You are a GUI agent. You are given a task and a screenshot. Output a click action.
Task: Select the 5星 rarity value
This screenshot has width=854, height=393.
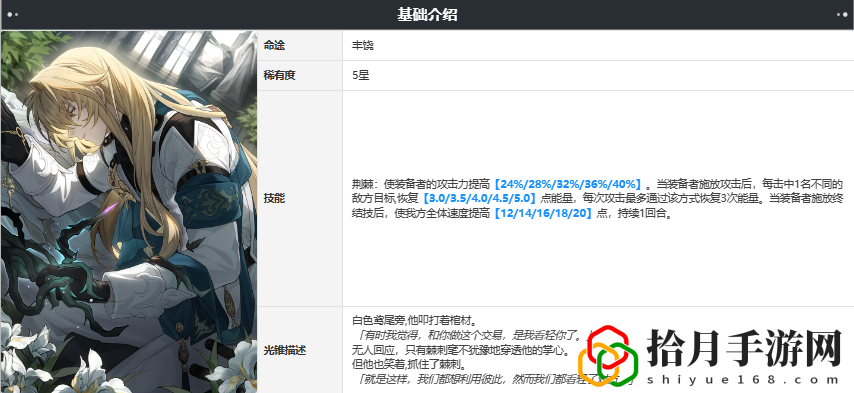tap(361, 75)
